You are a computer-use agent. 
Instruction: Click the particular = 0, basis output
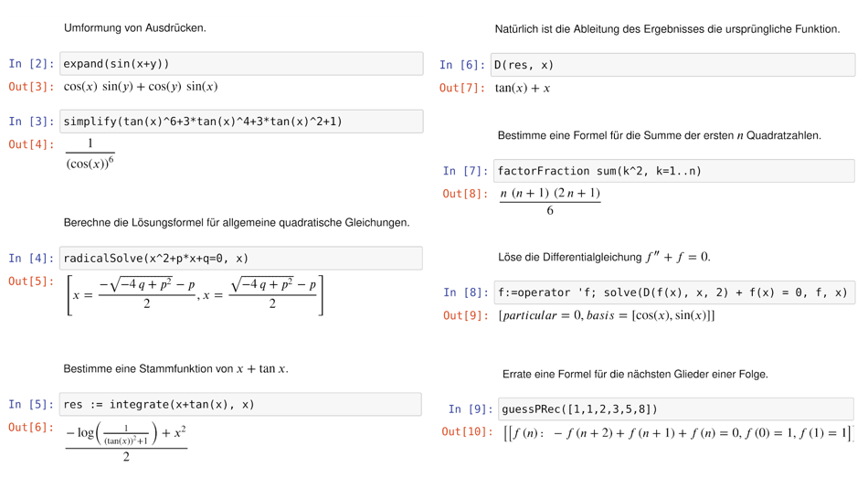(x=607, y=316)
